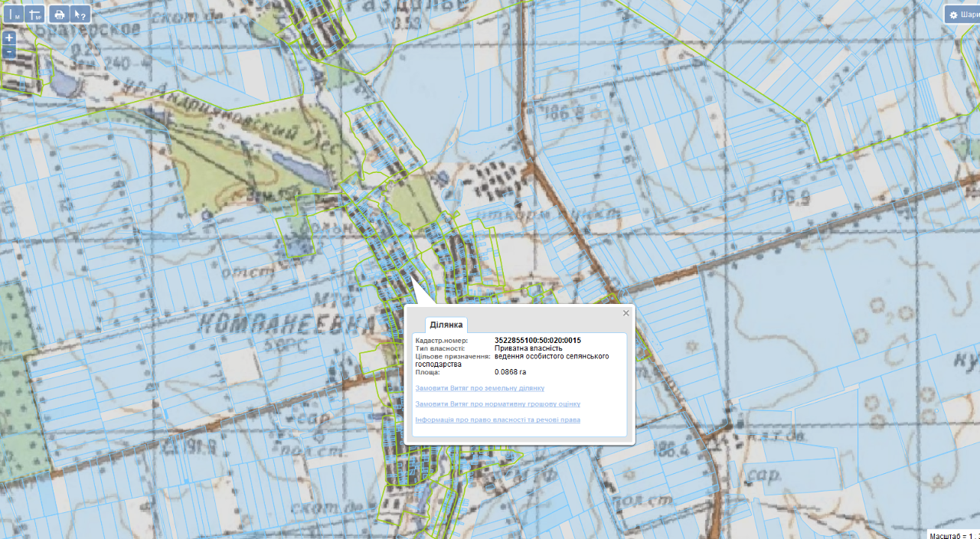Open link Замовити Витяг про земельну ділянку
This screenshot has height=539, width=980.
[x=479, y=388]
